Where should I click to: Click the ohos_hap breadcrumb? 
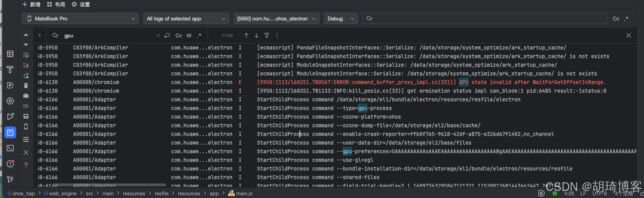(x=21, y=193)
